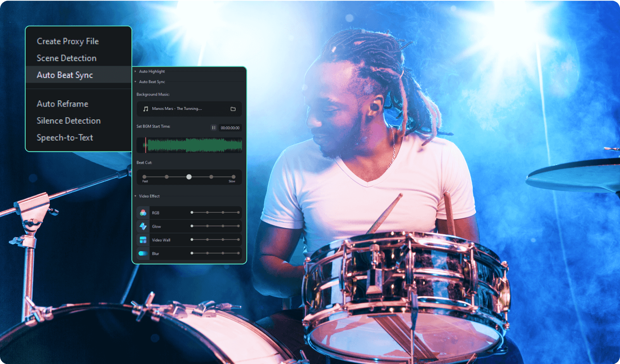Collapse the Auto Beat Sync section
Screen dimensions: 620x364
[136, 82]
